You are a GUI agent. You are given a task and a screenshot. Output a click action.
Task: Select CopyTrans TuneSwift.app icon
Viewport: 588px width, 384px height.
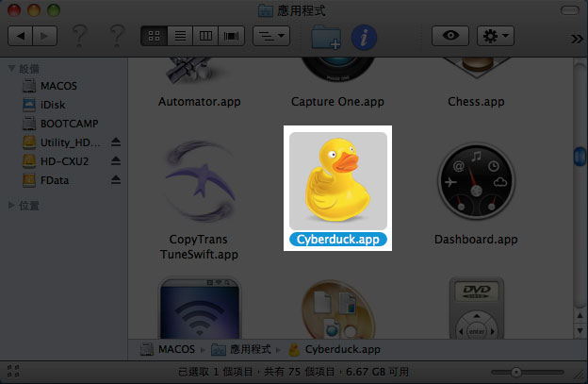[201, 181]
